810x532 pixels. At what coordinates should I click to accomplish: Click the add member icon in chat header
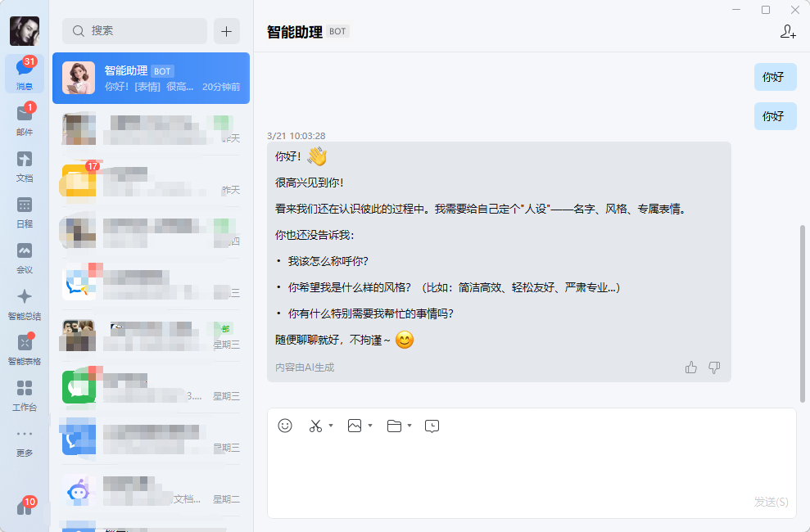click(788, 31)
